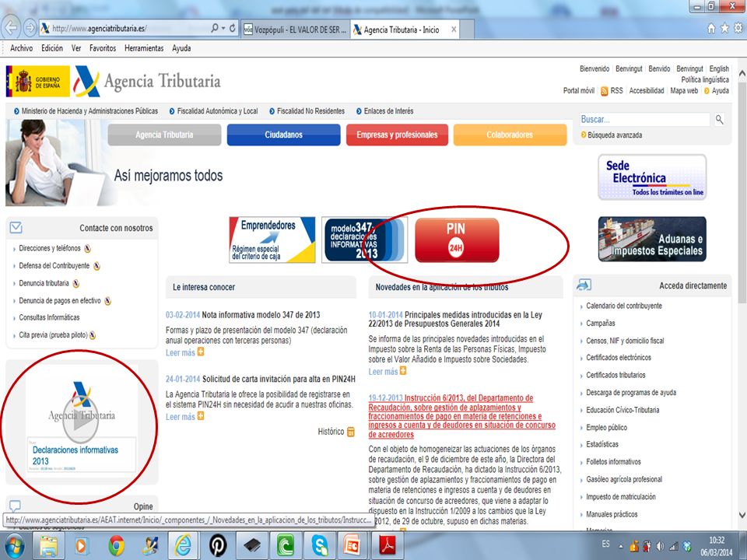Open Gasóleo agrícola profesional link
747x560 pixels.
624,480
